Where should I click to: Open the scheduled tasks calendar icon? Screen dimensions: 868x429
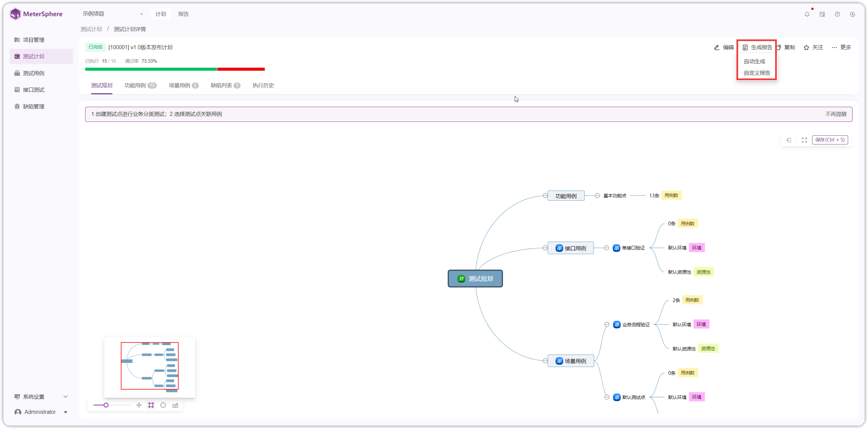[x=822, y=14]
